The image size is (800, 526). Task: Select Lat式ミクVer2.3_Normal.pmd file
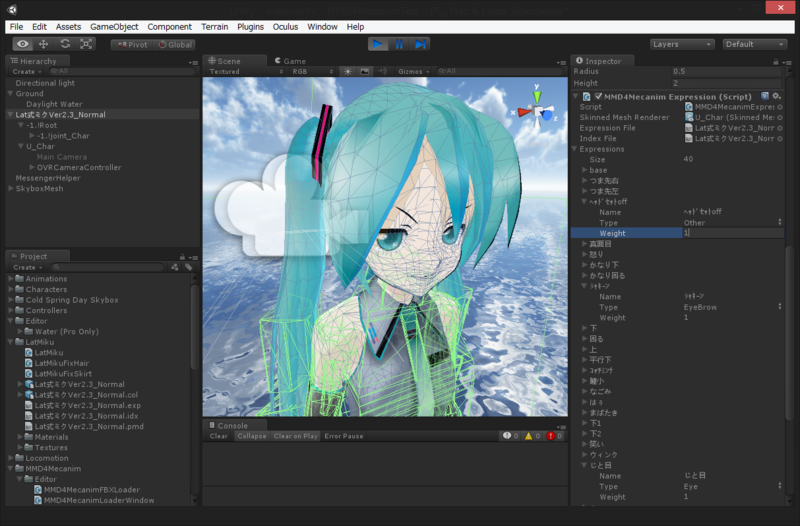tap(89, 427)
